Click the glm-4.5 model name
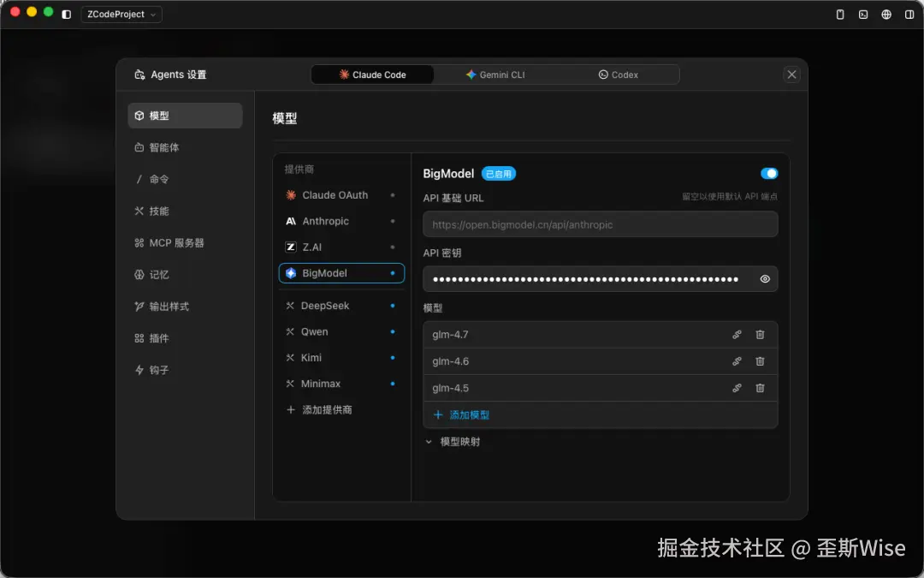Image resolution: width=924 pixels, height=578 pixels. pyautogui.click(x=450, y=388)
